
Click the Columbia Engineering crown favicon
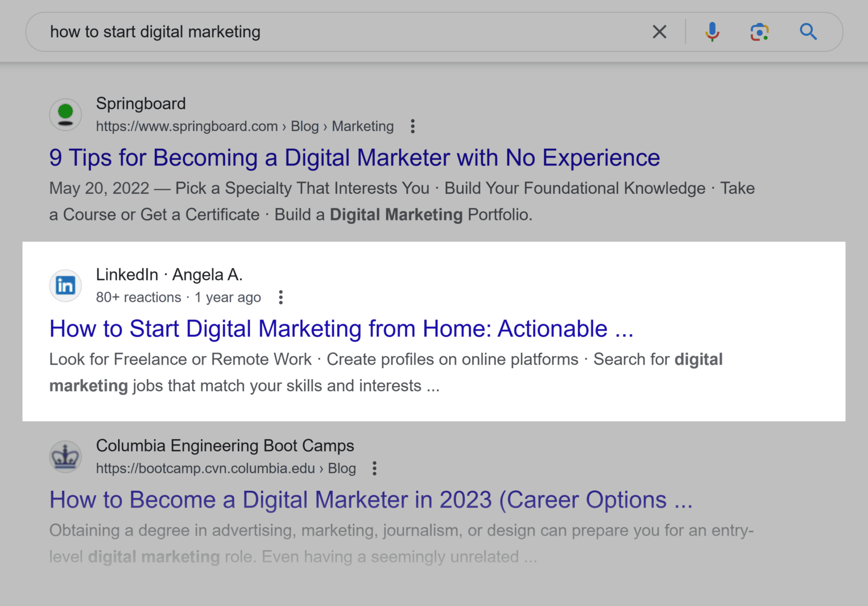(x=65, y=456)
